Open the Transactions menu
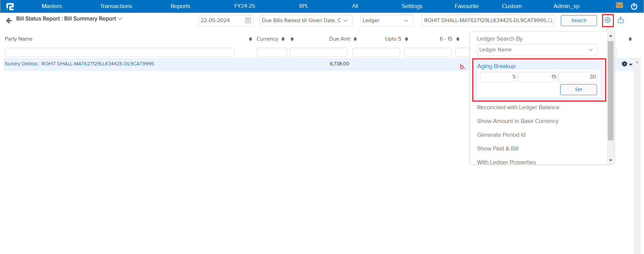Screen dimensions: 644x254 click(116, 6)
